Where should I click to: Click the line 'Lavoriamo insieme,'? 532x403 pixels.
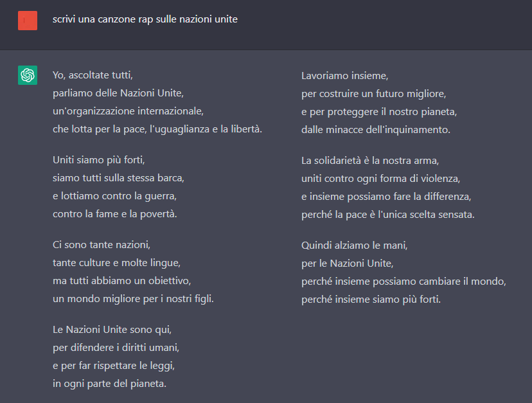(x=344, y=75)
